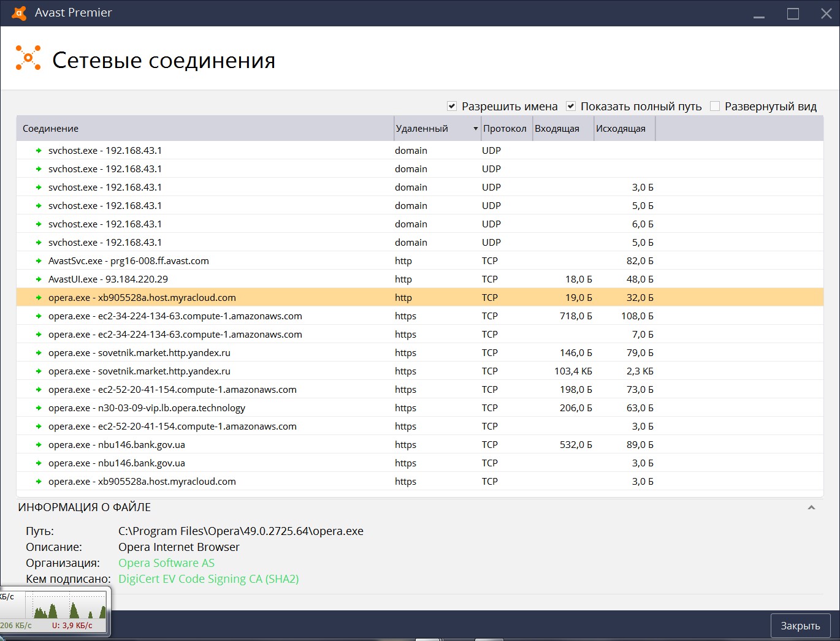
Task: Click '198,0 Б' incoming value
Action: pyautogui.click(x=576, y=390)
